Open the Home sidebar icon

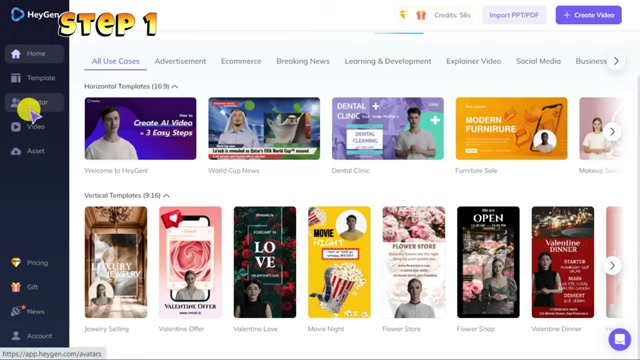[16, 54]
